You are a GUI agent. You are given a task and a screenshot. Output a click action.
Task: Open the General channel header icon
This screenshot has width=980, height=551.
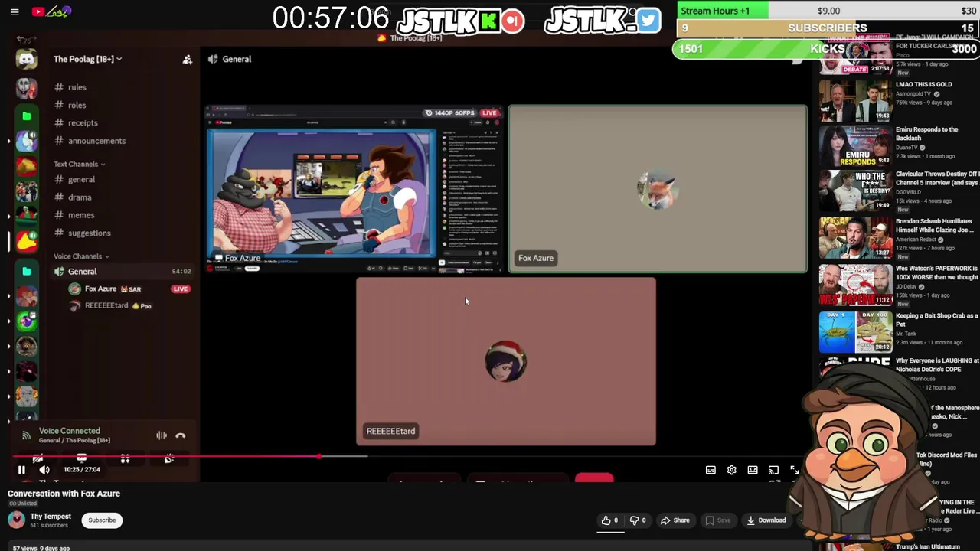(213, 59)
